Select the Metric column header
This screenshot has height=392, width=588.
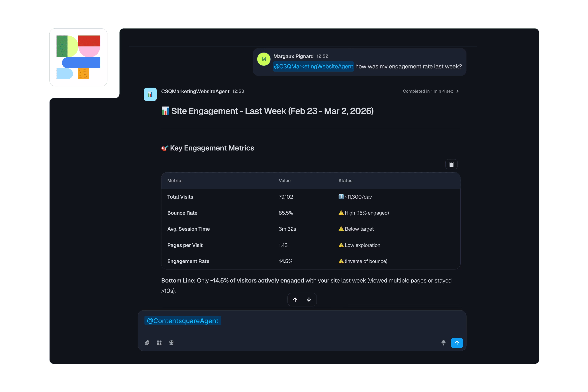(174, 181)
